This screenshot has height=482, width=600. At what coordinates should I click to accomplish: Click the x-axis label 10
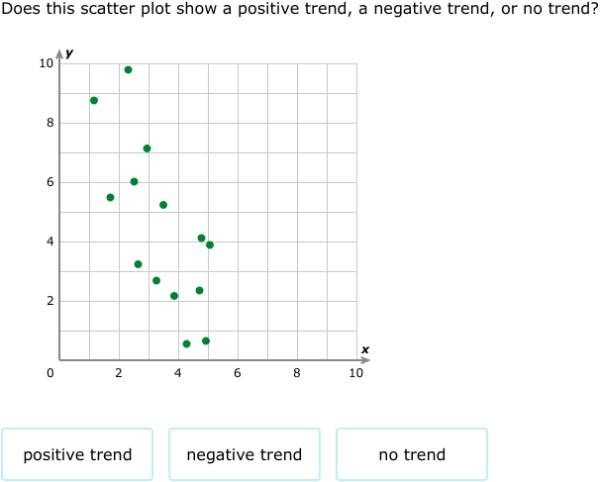[x=356, y=373]
